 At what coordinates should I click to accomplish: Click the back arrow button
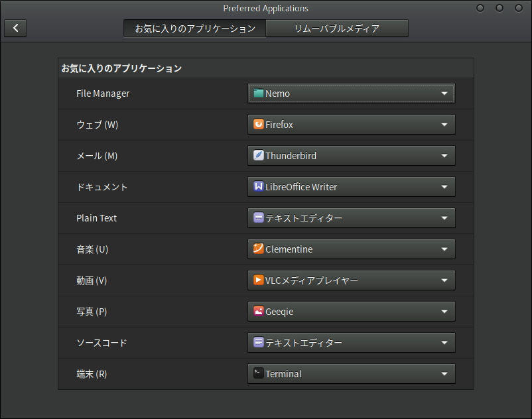pos(15,28)
